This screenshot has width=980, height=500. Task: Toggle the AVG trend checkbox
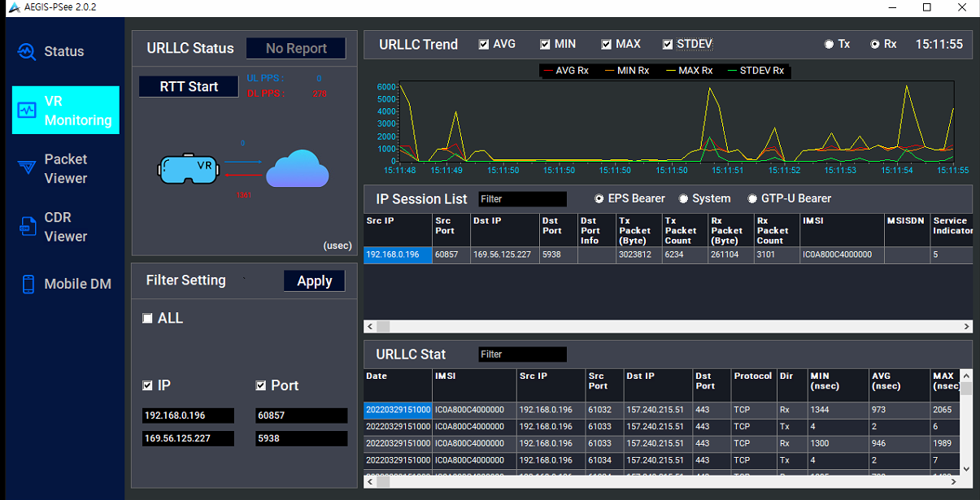pyautogui.click(x=484, y=44)
